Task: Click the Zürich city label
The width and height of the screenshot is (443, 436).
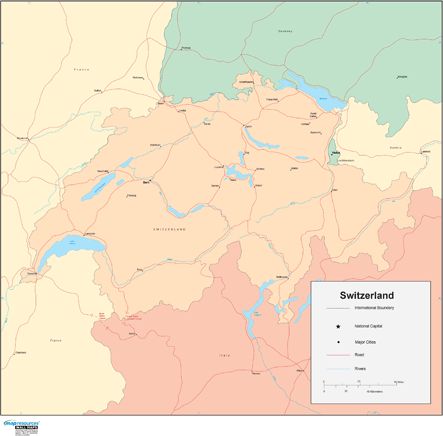Action: pyautogui.click(x=249, y=127)
